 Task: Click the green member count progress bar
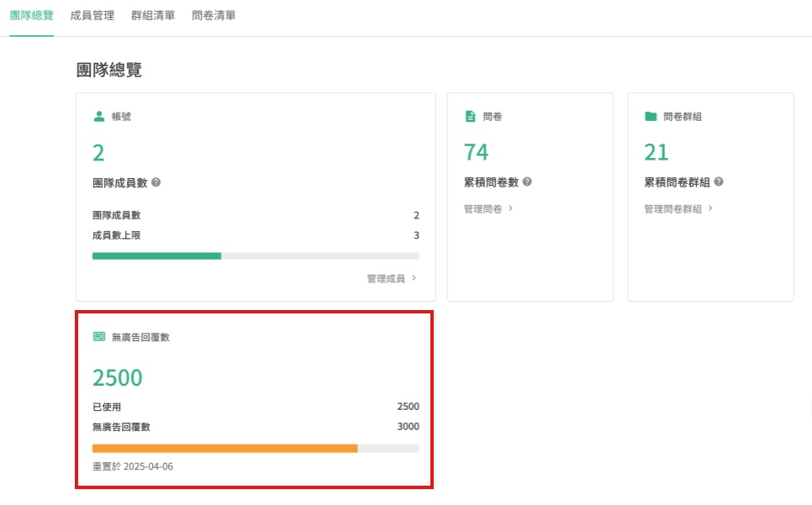pyautogui.click(x=256, y=255)
